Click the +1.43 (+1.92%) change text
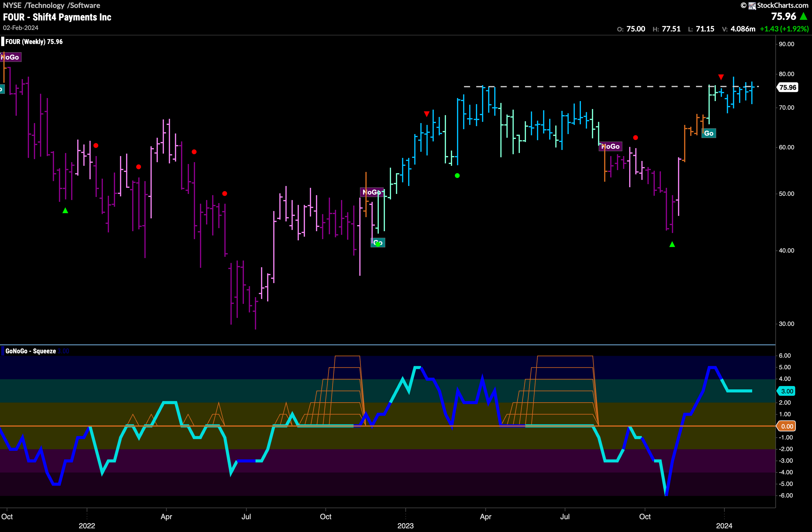 click(784, 29)
